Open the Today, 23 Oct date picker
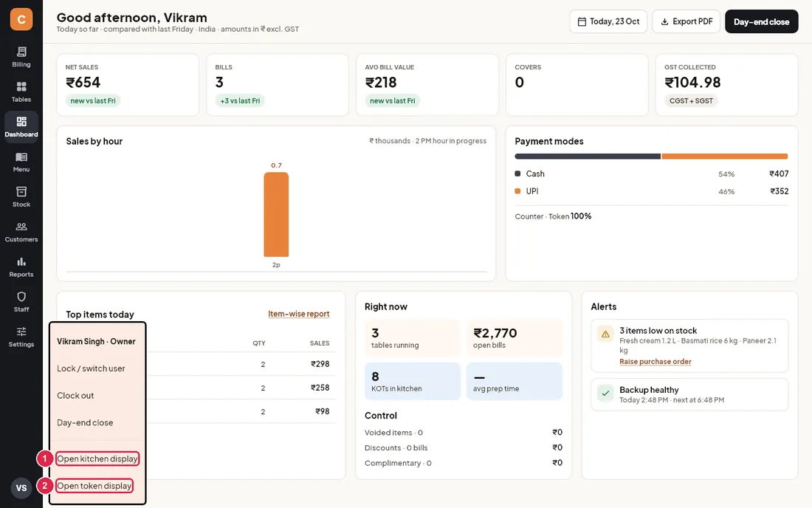 [608, 21]
